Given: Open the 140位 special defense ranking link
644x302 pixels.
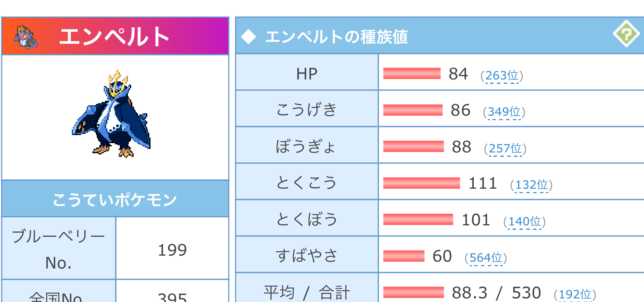Looking at the screenshot, I should tap(525, 221).
